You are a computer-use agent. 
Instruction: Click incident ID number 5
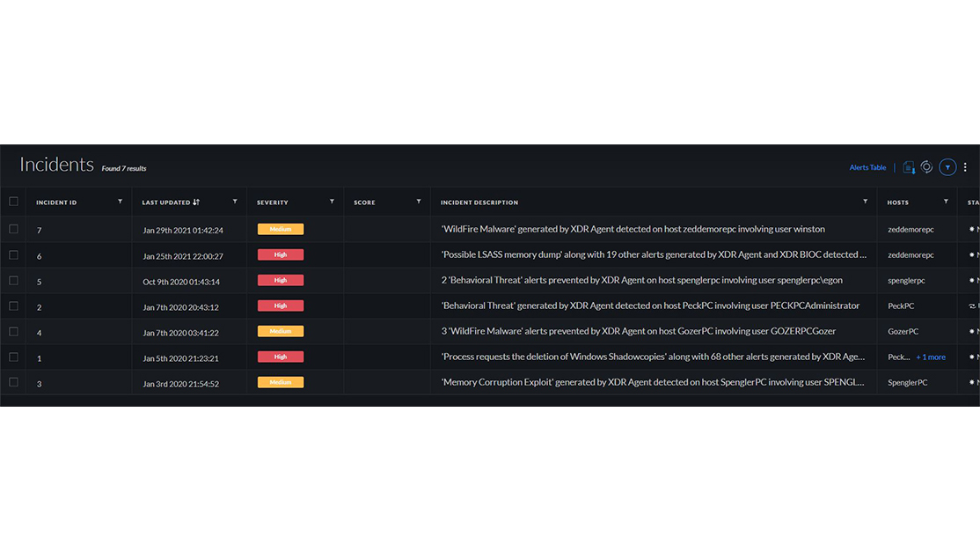[x=39, y=282]
